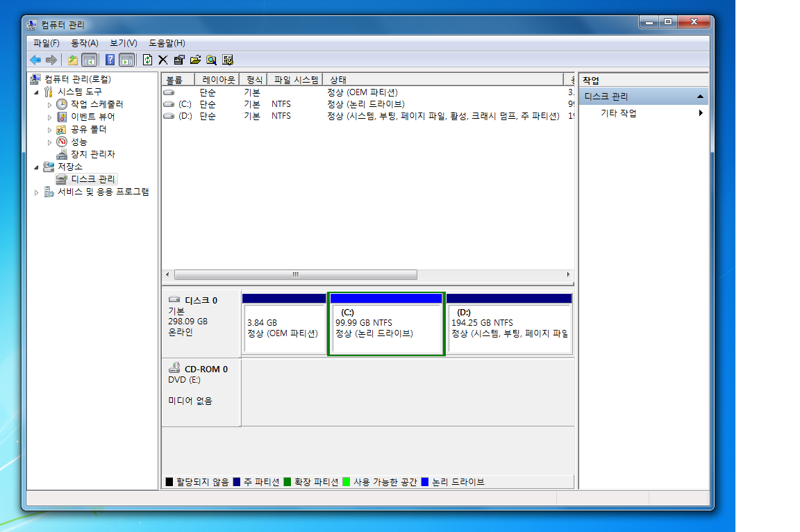The height and width of the screenshot is (532, 800).
Task: Click the 논리 드라이브 legend label
Action: tap(458, 482)
